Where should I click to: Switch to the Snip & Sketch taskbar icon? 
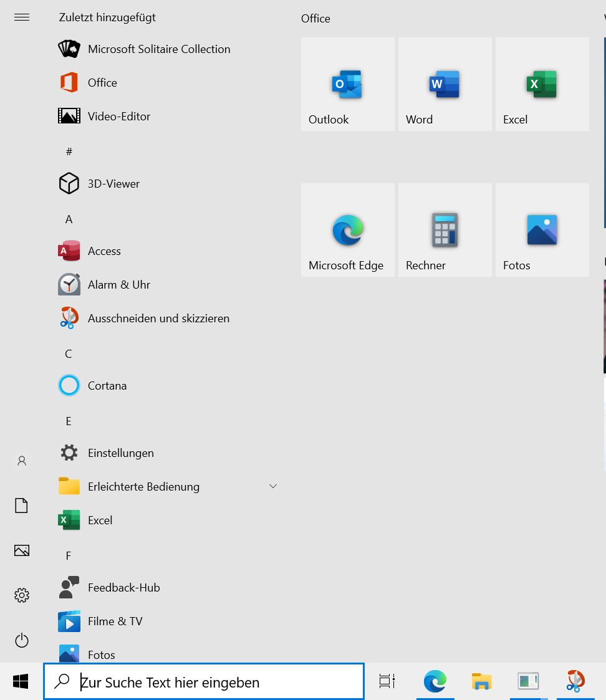(575, 681)
